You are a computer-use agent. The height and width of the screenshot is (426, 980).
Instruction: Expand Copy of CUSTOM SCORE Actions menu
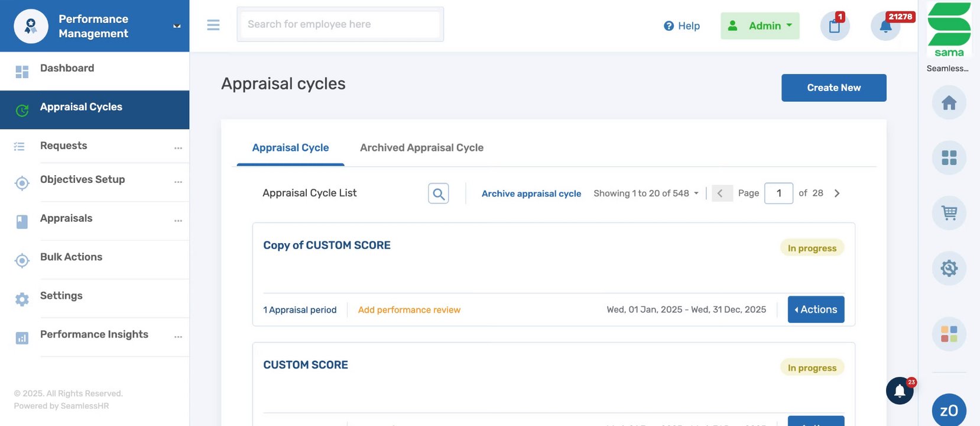(816, 309)
